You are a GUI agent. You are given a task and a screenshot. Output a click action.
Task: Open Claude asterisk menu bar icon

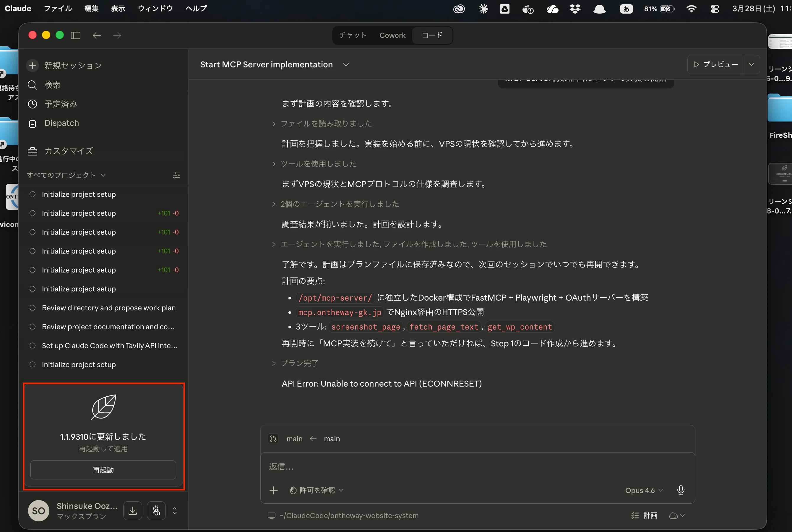tap(483, 9)
